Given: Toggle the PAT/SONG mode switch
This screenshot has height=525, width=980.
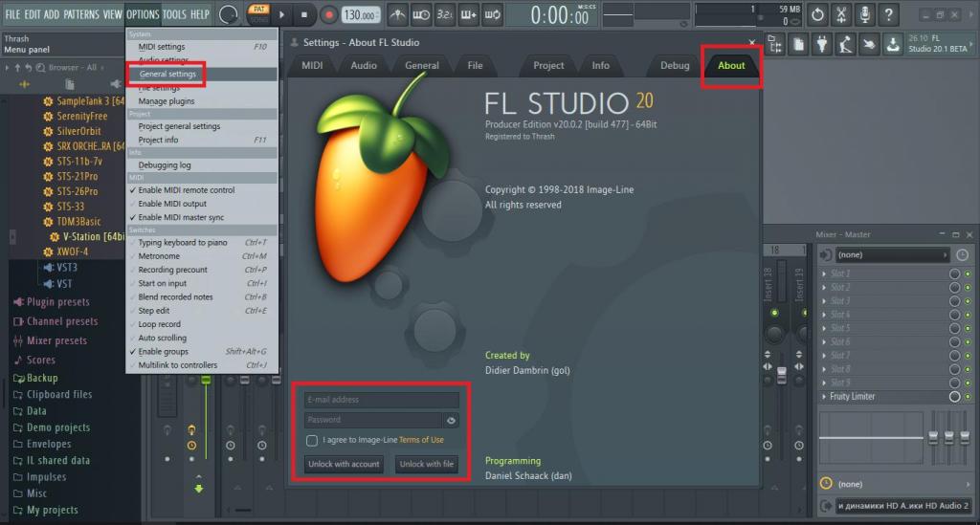Looking at the screenshot, I should coord(258,13).
